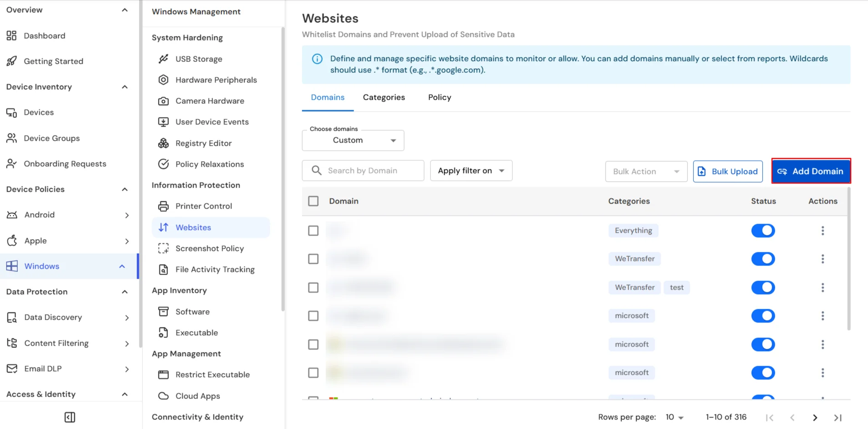Click the Dashboard icon
This screenshot has height=429, width=868.
point(12,36)
